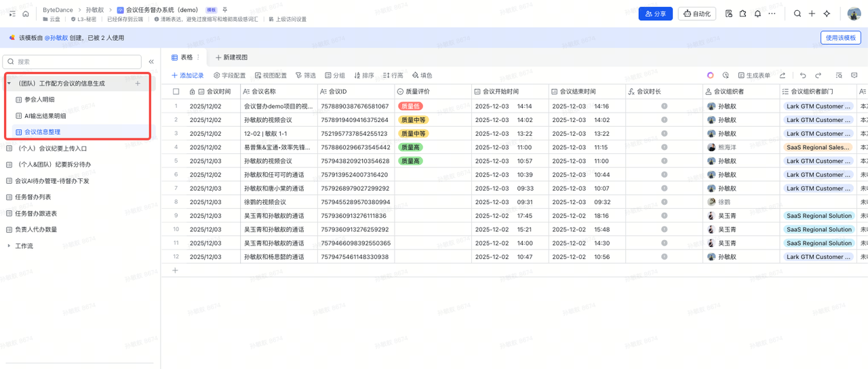Viewport: 868px width, 369px height.
Task: Open the comments icon at toolbar right
Action: [x=854, y=75]
